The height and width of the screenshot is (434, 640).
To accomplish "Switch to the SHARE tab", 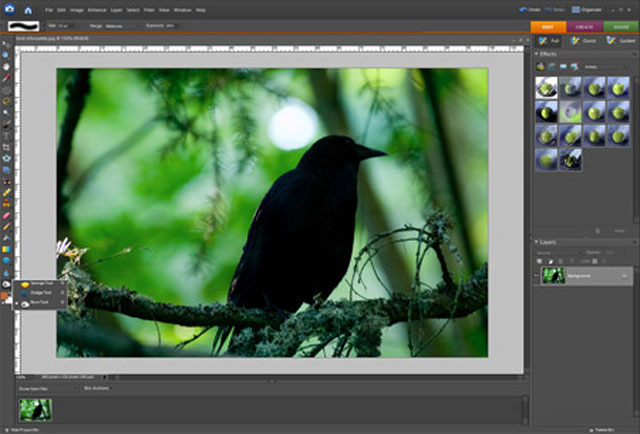I will [621, 27].
